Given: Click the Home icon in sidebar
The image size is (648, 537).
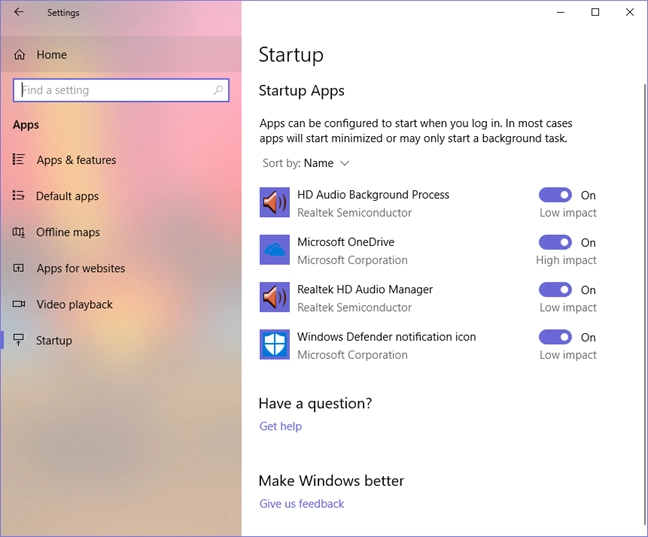Looking at the screenshot, I should click(x=19, y=55).
